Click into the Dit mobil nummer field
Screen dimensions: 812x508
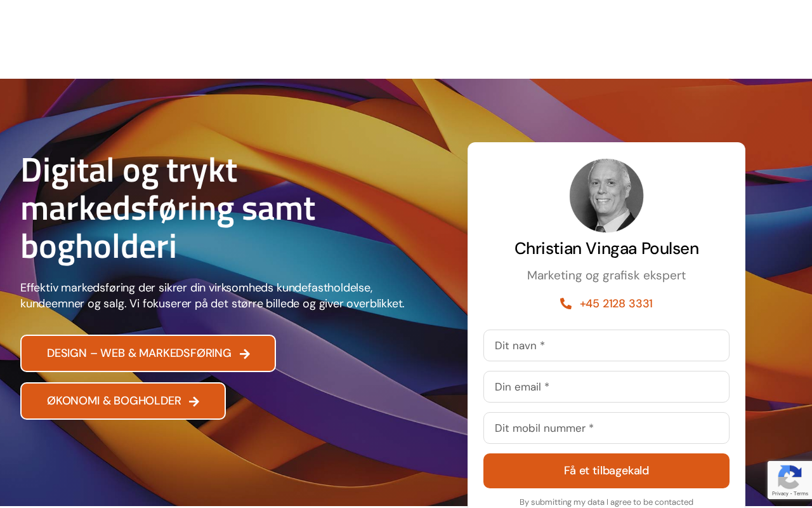[x=606, y=428]
